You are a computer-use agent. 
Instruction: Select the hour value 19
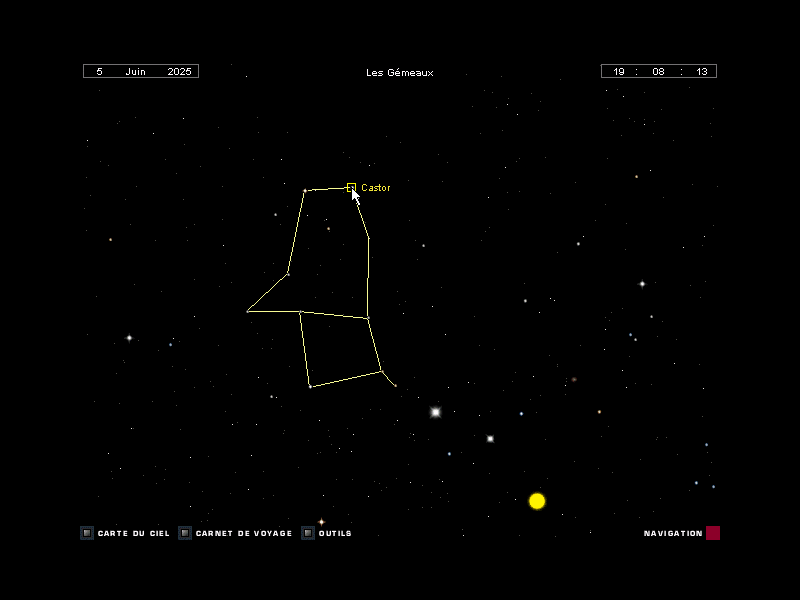pyautogui.click(x=619, y=71)
